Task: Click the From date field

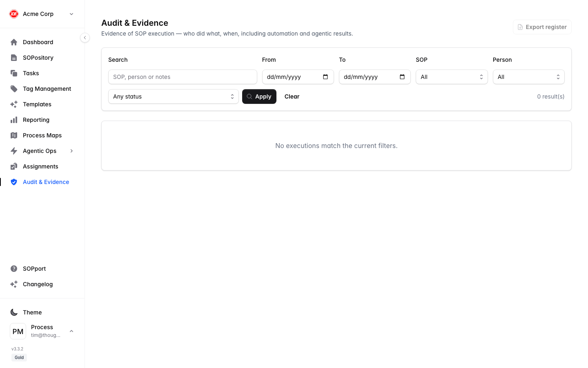Action: click(x=298, y=77)
